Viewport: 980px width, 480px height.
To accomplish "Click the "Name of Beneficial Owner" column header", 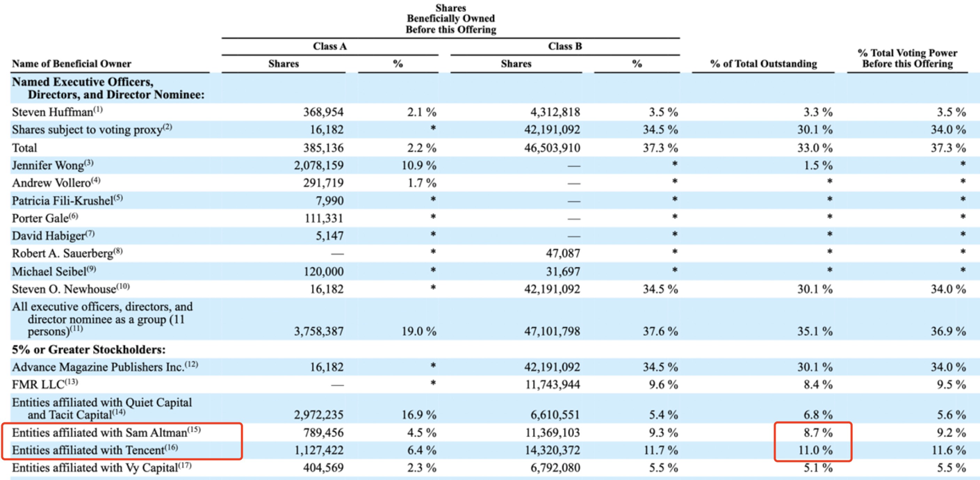I will coord(72,64).
